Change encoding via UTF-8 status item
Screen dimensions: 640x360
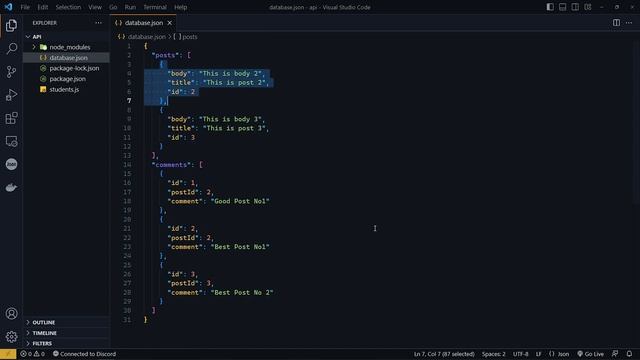click(520, 354)
